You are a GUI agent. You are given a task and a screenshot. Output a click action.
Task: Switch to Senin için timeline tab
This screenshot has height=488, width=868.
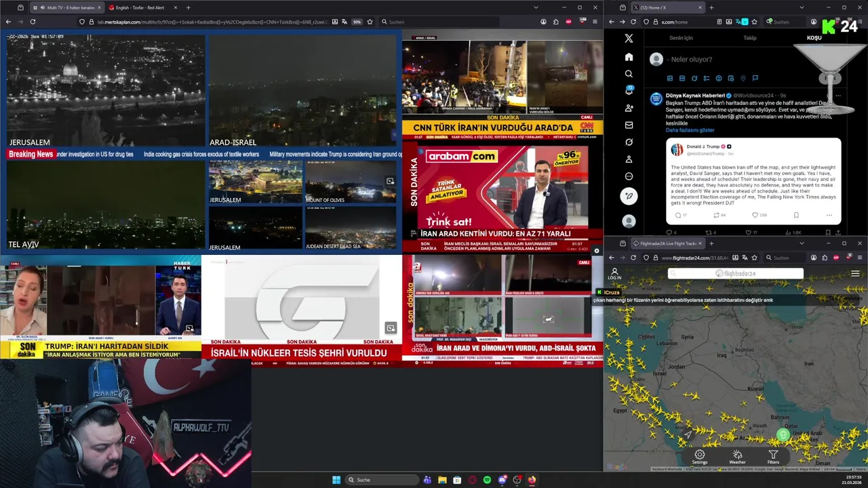tap(681, 38)
